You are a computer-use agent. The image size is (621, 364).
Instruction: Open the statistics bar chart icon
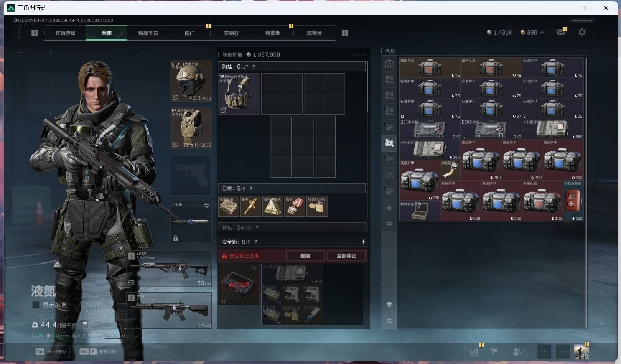point(474,351)
